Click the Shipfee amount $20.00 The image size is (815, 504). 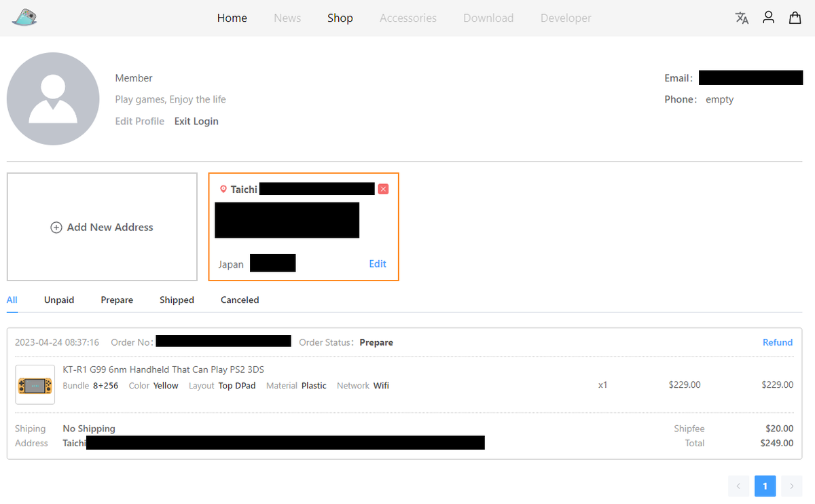(779, 429)
